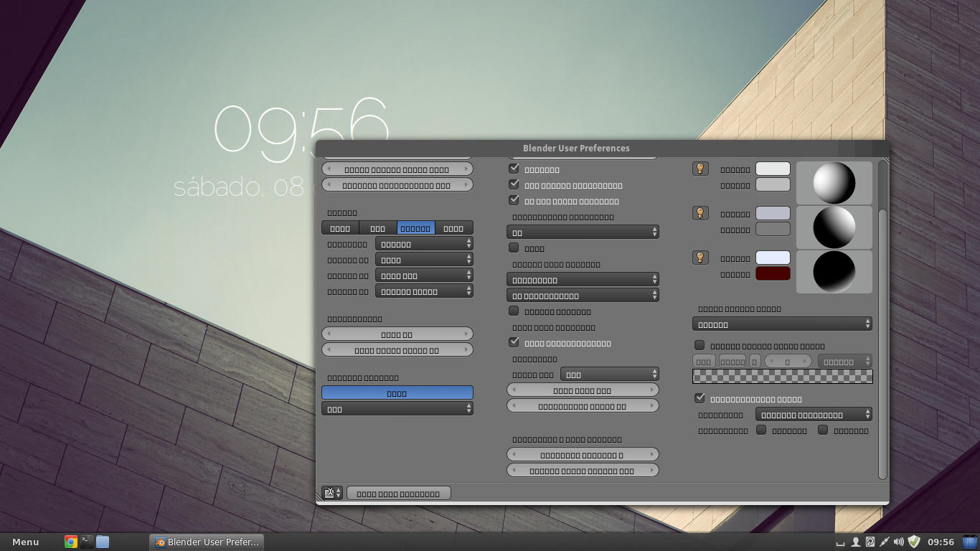The image size is (980, 551).
Task: Toggle the light bulb beside the middle sphere preview
Action: coord(700,213)
